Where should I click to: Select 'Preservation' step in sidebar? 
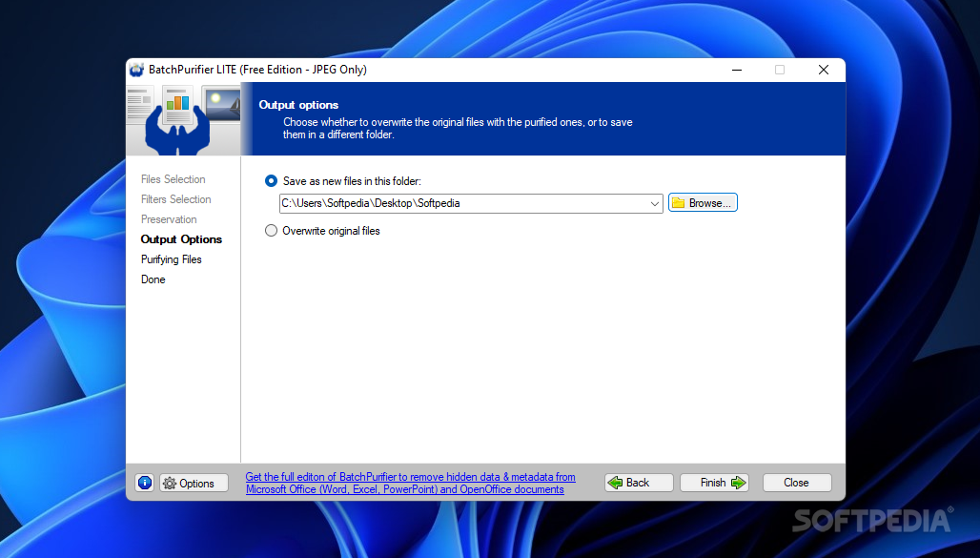[169, 219]
